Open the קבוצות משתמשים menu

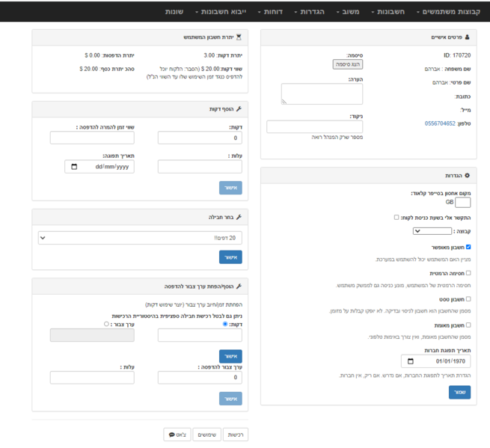tap(448, 11)
